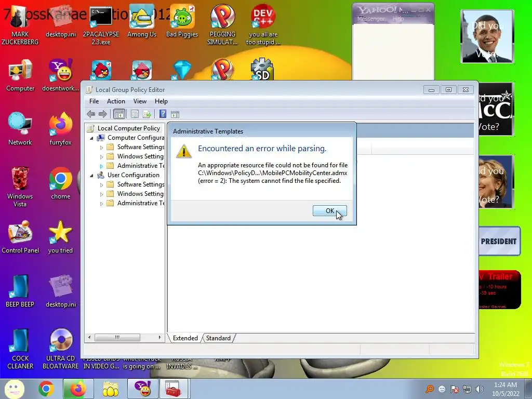Open the Action menu
The width and height of the screenshot is (532, 399).
click(x=116, y=101)
